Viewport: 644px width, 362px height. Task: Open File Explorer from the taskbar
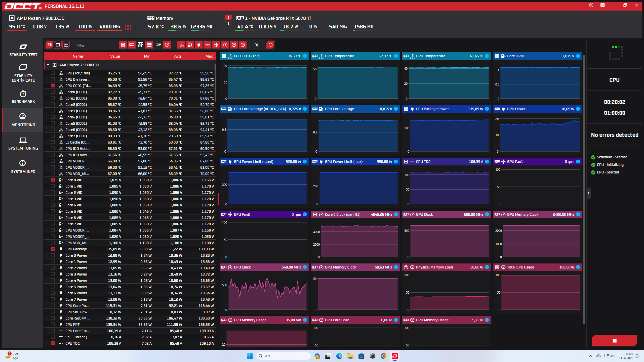pyautogui.click(x=350, y=356)
